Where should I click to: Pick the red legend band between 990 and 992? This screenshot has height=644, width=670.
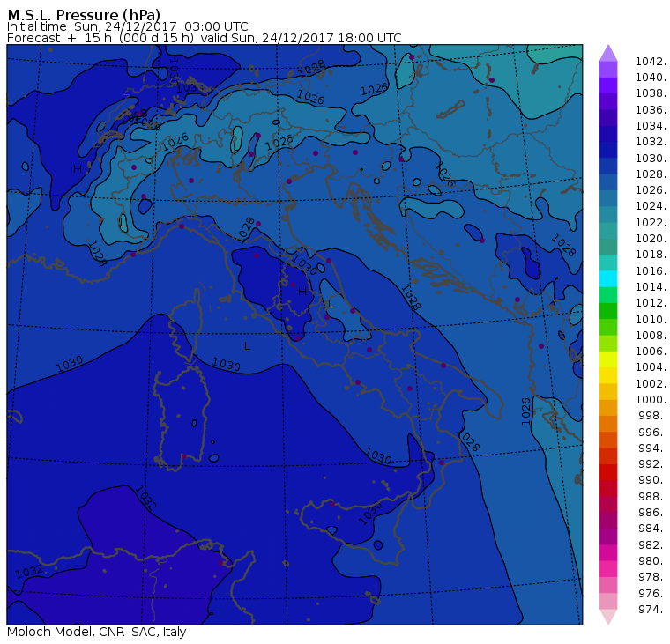coord(608,472)
